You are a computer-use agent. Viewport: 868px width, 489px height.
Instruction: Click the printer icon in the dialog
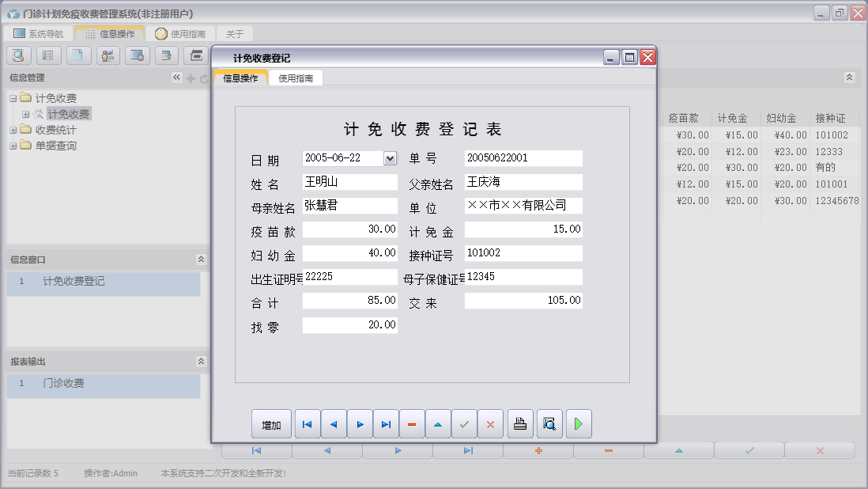click(520, 425)
